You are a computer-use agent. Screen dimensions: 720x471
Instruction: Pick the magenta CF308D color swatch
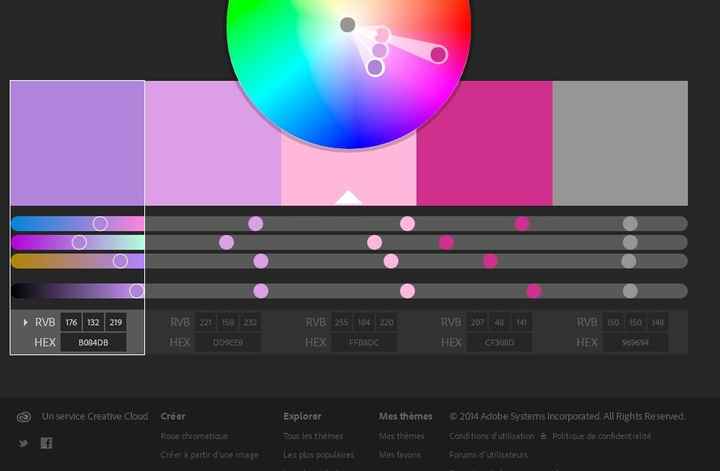point(484,143)
